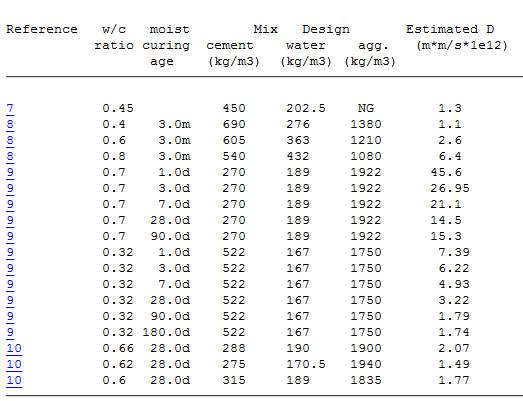
Task: Open reference 10 link with D 1.77
Action: [14, 381]
